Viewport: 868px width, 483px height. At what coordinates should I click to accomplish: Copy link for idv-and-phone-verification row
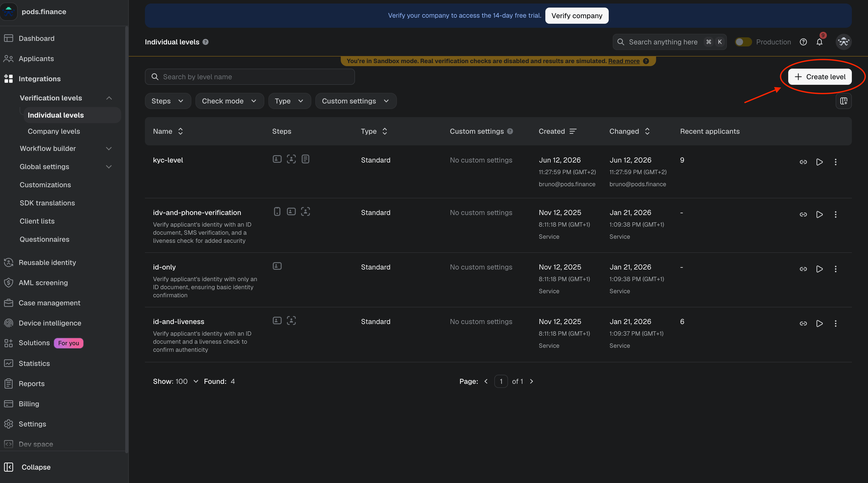(803, 214)
